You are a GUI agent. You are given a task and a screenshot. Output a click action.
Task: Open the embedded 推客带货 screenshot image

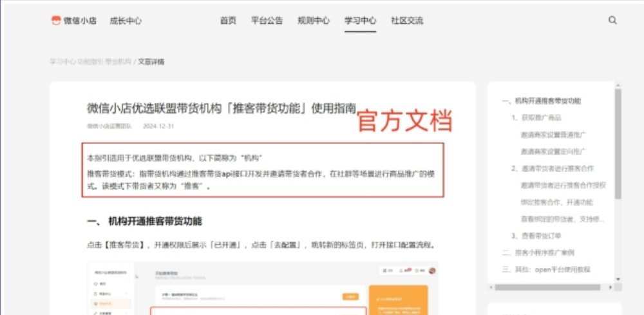263,289
